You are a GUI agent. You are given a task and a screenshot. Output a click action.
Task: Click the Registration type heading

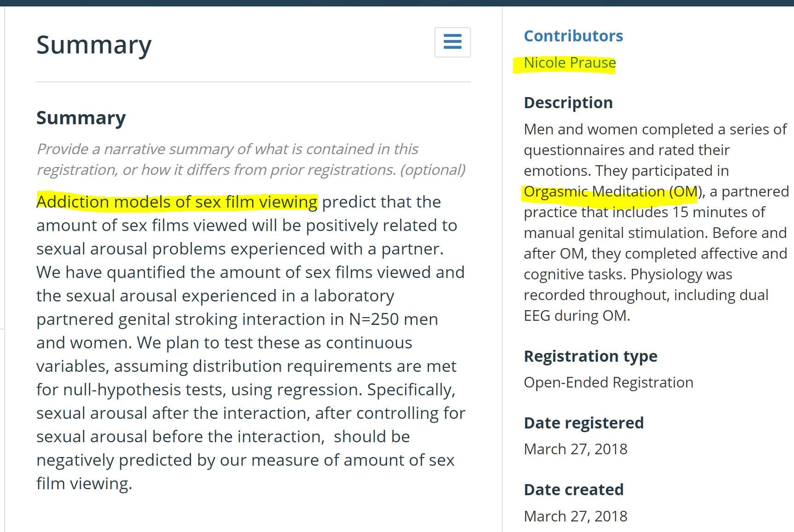pos(590,356)
